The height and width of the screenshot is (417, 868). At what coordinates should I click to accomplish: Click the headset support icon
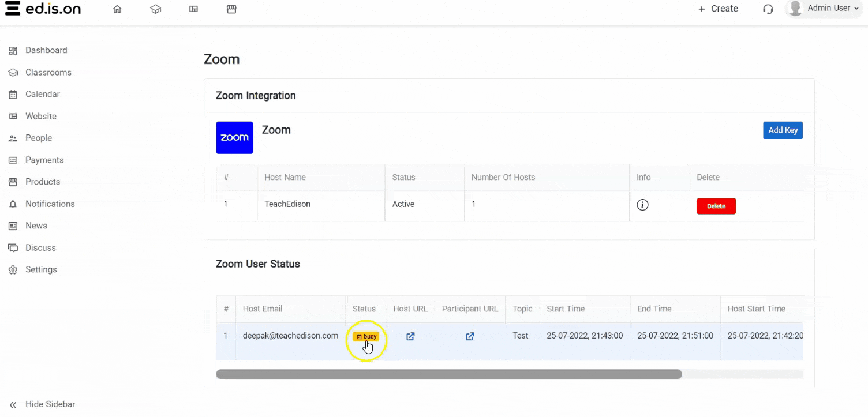768,9
